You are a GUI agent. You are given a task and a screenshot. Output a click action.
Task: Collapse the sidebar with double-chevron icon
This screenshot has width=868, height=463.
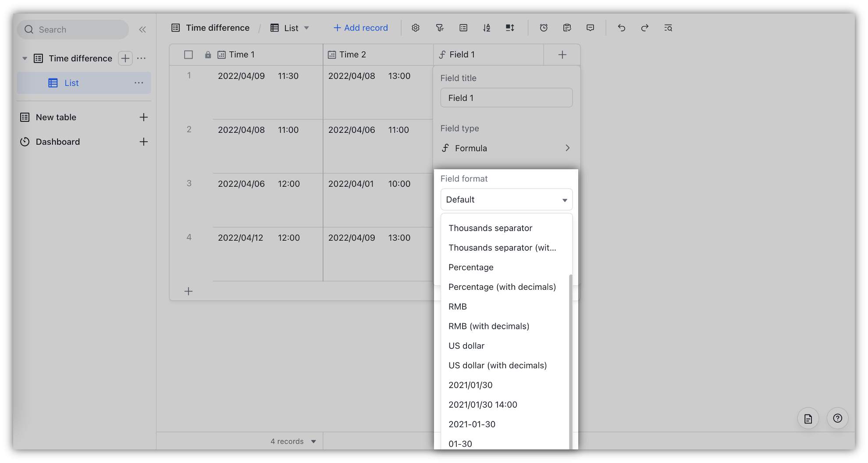click(x=142, y=29)
